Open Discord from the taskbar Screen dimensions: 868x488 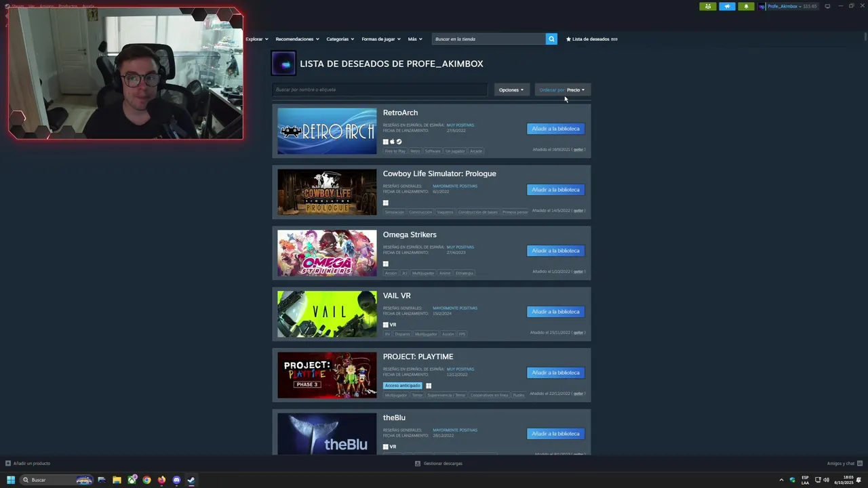(176, 480)
